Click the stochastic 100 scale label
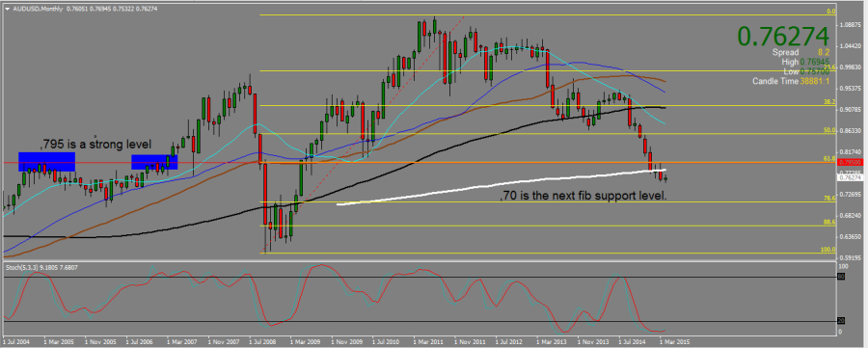 click(x=843, y=267)
